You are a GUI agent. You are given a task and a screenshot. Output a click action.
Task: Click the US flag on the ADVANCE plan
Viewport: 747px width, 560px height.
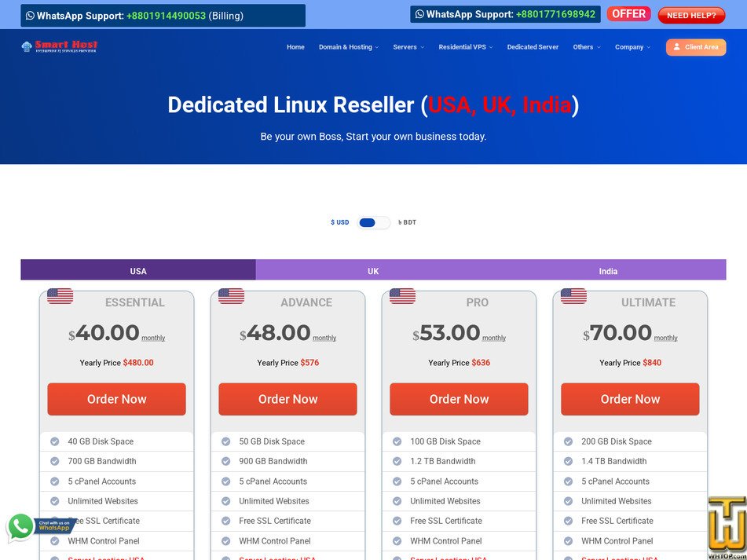[x=231, y=296]
